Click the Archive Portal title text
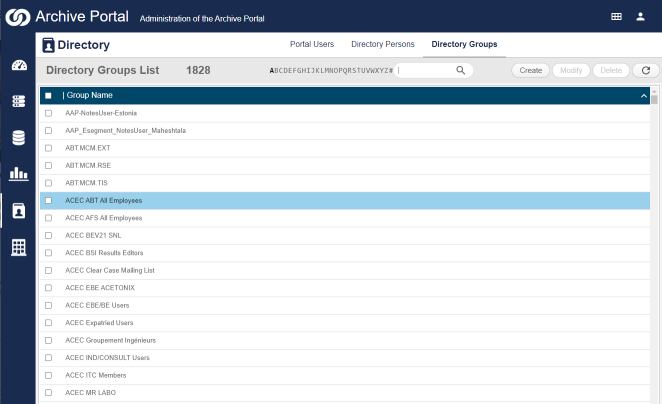662x404 pixels. [x=82, y=16]
